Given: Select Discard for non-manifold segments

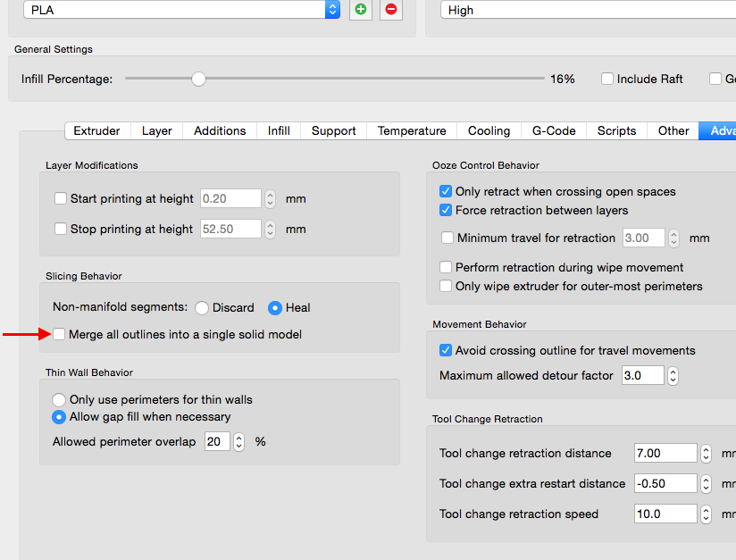Looking at the screenshot, I should [202, 307].
